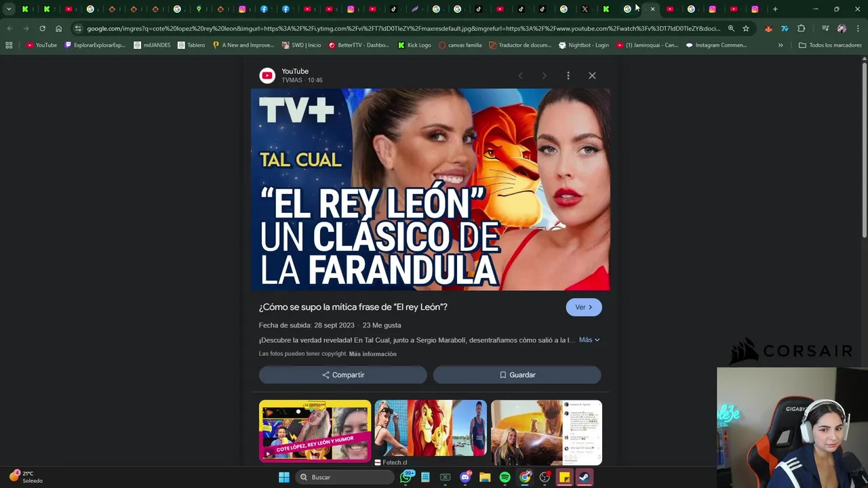Go to next image with right chevron
868x488 pixels.
tap(544, 75)
